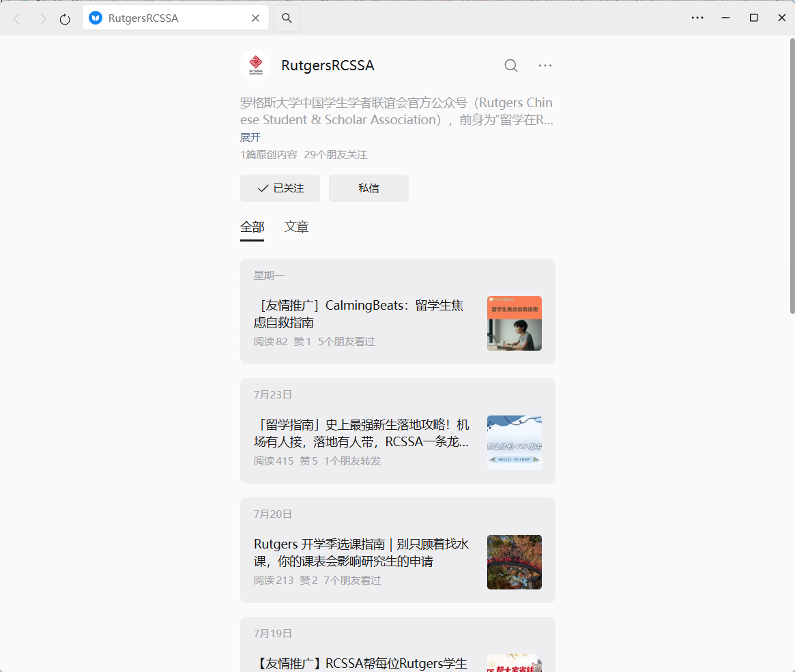Click 1个朋友转发 text
Viewport: 795px width, 672px height.
[x=352, y=461]
